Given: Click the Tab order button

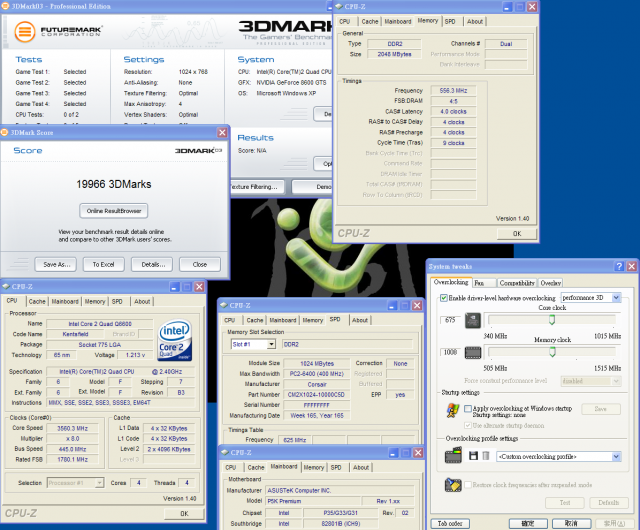Looking at the screenshot, I should 450,523.
